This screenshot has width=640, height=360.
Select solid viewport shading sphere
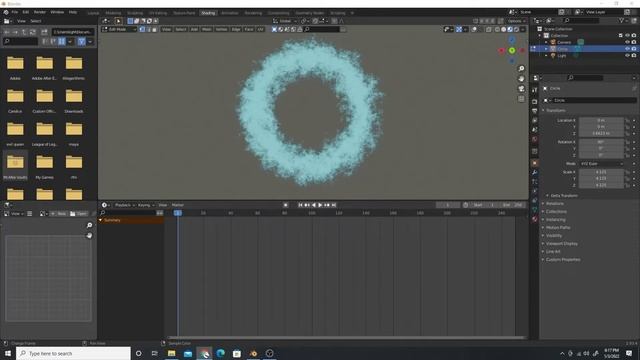pos(504,29)
